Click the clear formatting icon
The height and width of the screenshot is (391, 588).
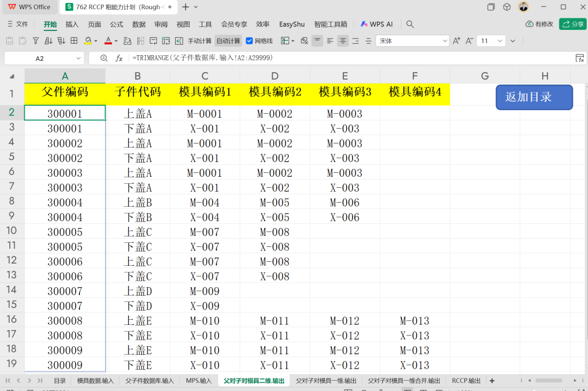click(x=304, y=41)
